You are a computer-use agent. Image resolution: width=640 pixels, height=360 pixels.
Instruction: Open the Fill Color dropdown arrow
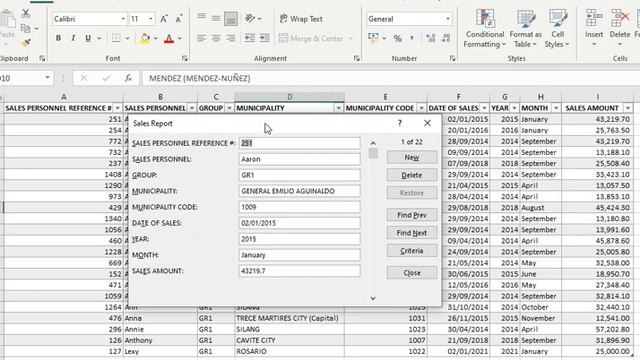click(156, 39)
